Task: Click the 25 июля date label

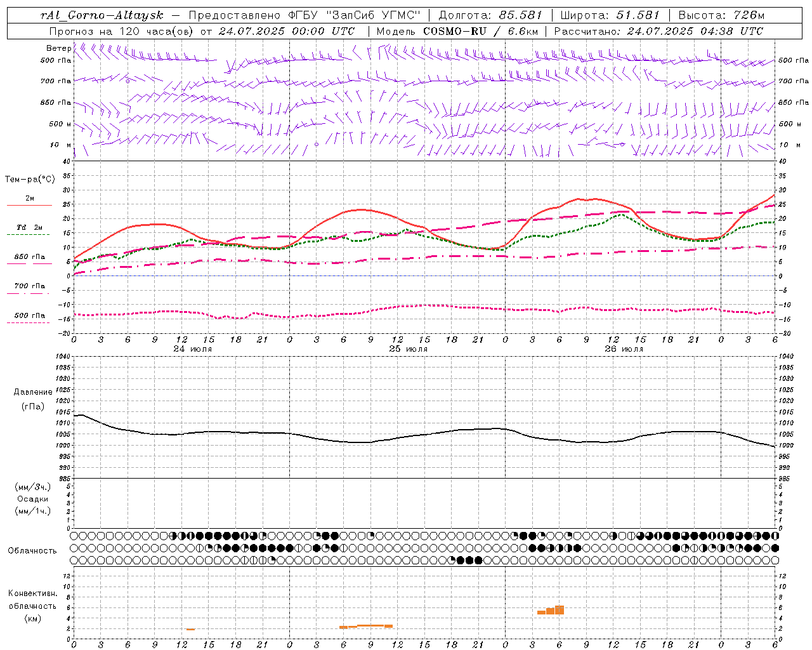Action: pos(408,349)
